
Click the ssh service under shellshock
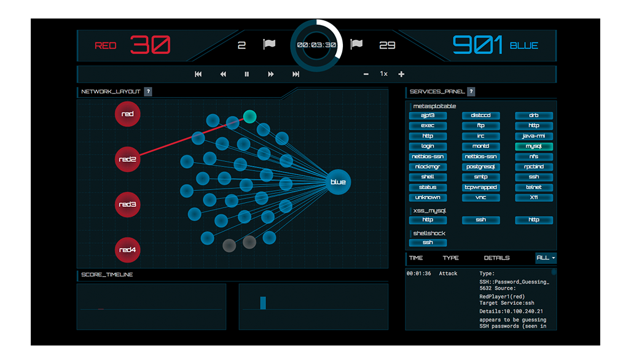(428, 242)
